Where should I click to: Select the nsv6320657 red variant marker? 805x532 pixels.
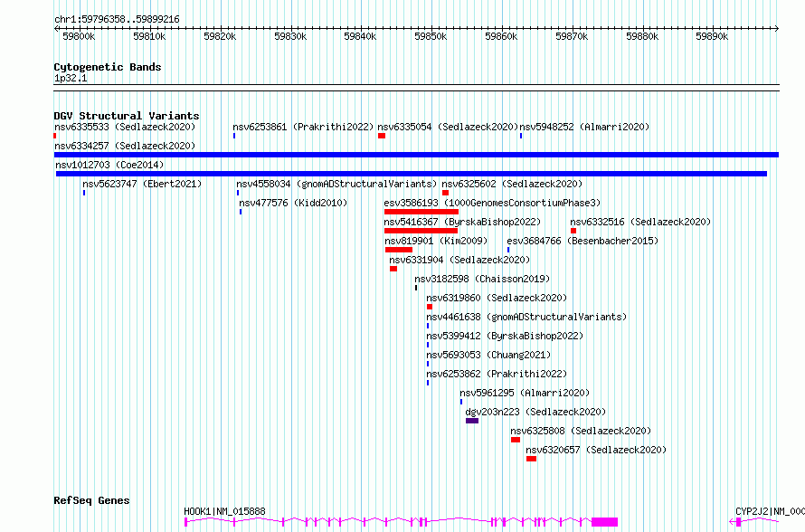pos(531,459)
